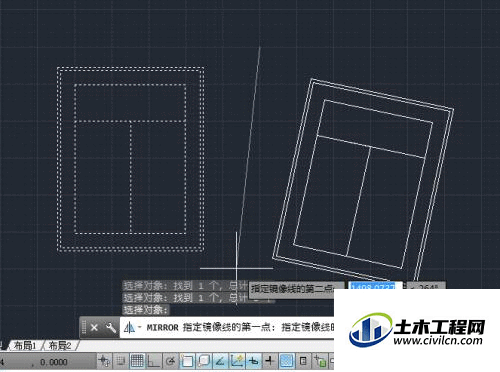Toggle Grid Display in status bar
500x372 pixels.
(137, 361)
